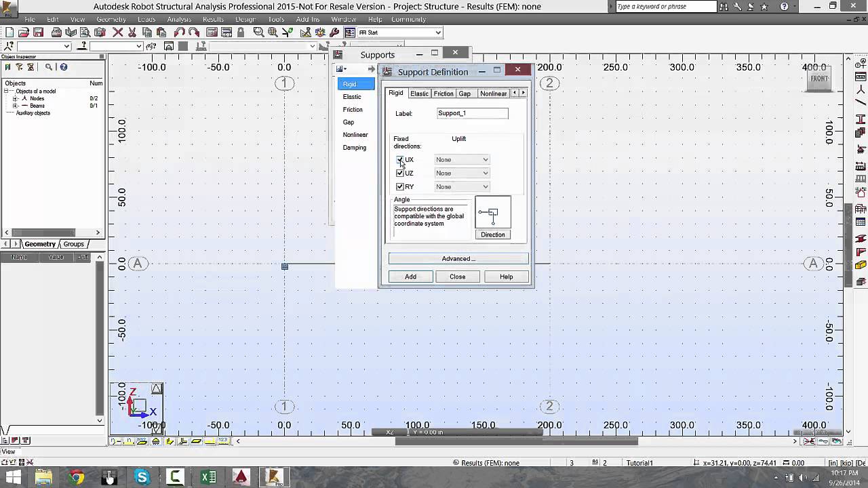This screenshot has height=488, width=868.
Task: Open the bar selection dropdown in toolbar
Action: pyautogui.click(x=116, y=46)
